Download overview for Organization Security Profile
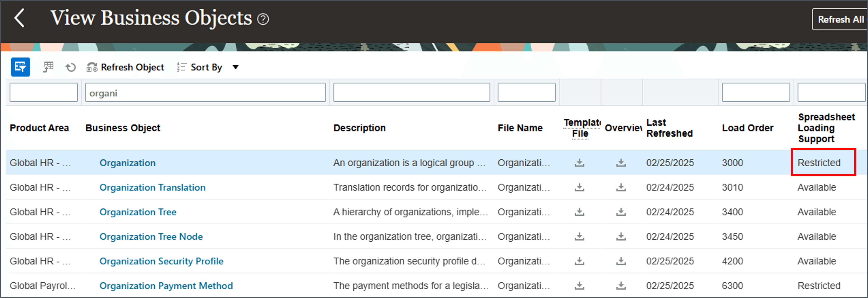The image size is (868, 298). coord(621,261)
